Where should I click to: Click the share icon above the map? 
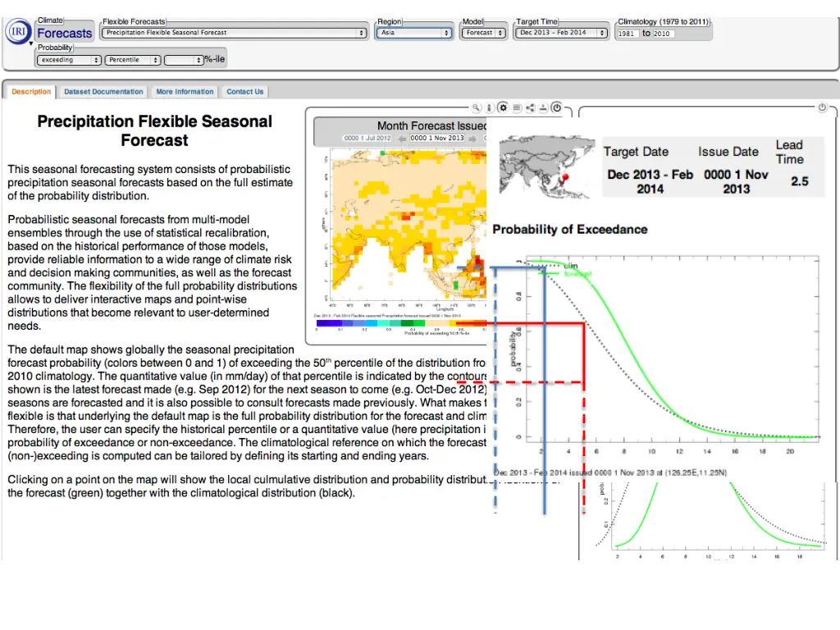(530, 107)
